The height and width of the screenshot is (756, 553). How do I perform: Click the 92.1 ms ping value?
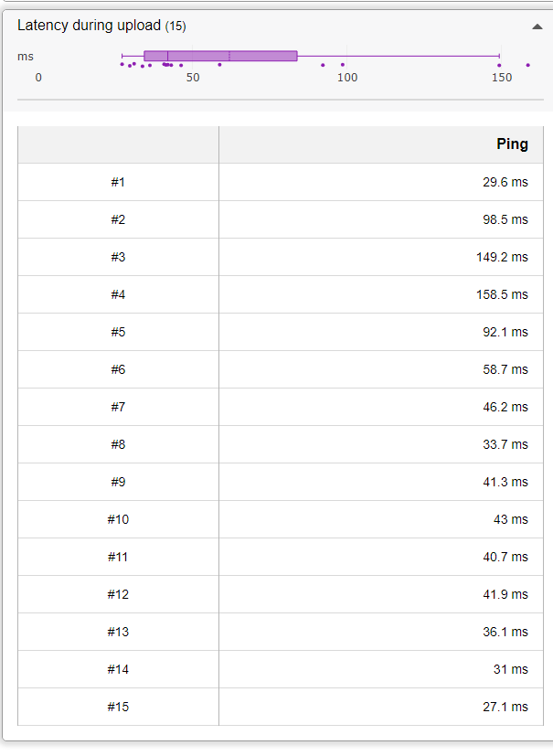505,332
